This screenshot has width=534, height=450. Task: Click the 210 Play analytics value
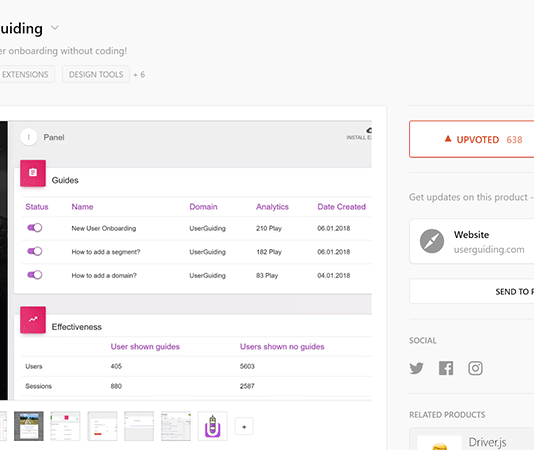[x=269, y=228]
